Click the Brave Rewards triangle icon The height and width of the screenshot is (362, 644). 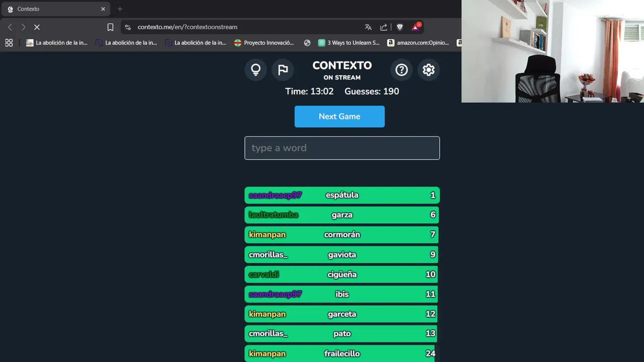pyautogui.click(x=416, y=27)
